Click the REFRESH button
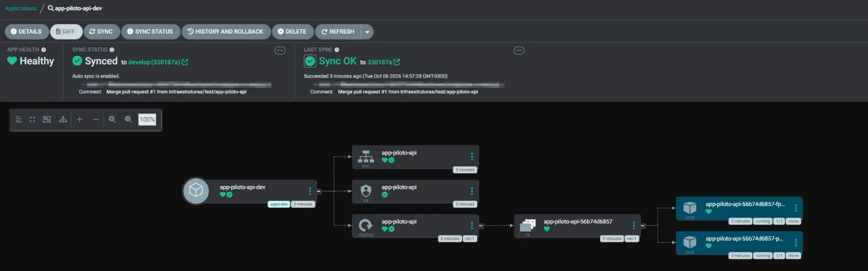 (338, 31)
